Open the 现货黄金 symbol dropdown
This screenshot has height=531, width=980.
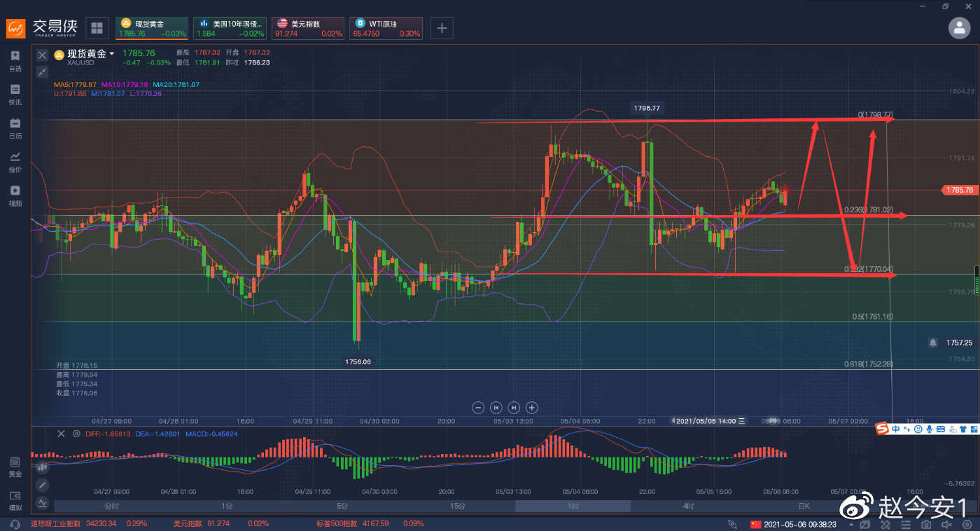tap(111, 54)
